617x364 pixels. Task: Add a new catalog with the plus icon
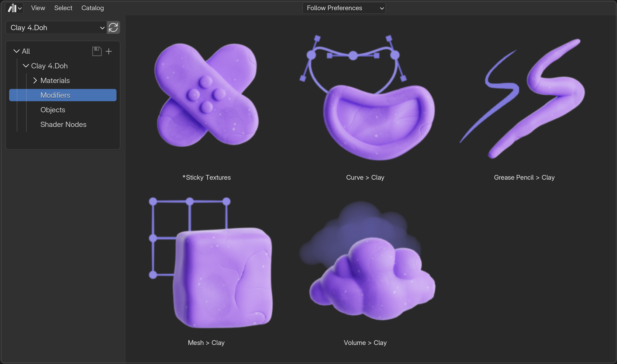pos(109,51)
